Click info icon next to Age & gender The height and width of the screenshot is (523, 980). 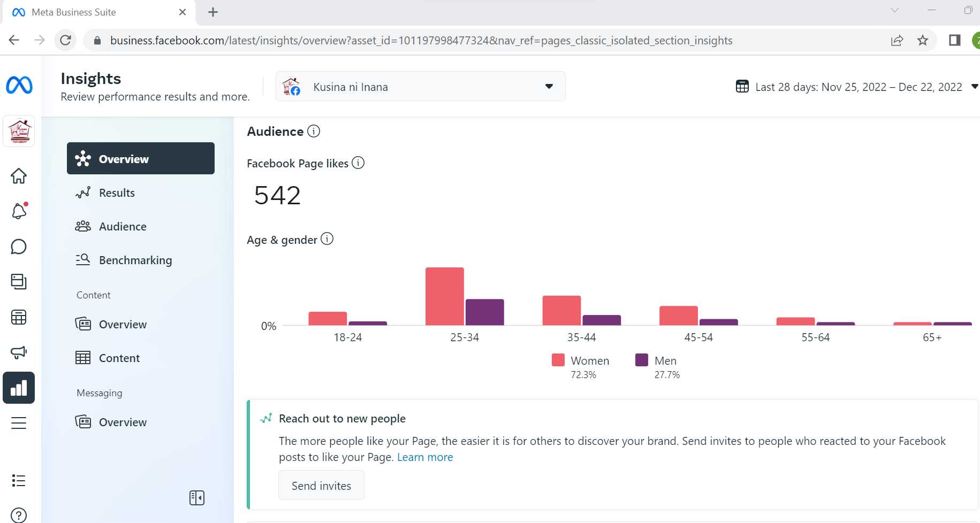(x=327, y=239)
